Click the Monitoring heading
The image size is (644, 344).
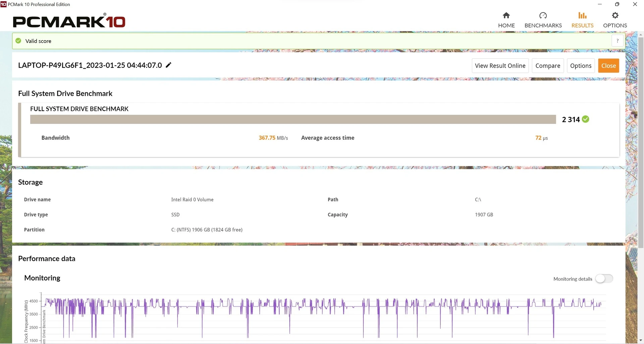pos(42,278)
